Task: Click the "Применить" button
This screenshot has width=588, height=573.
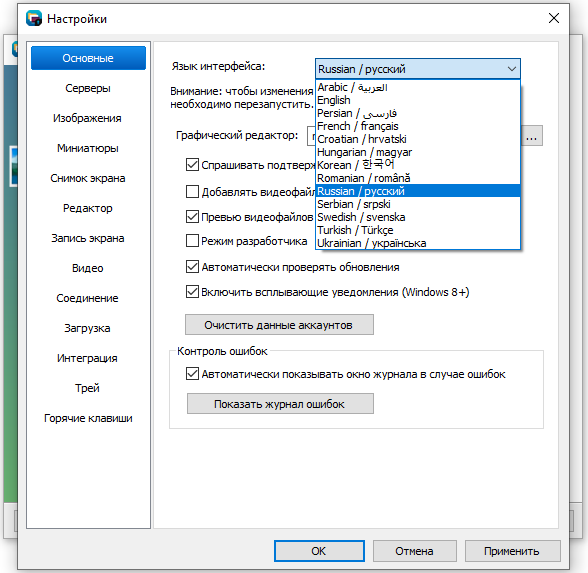Action: [x=512, y=551]
